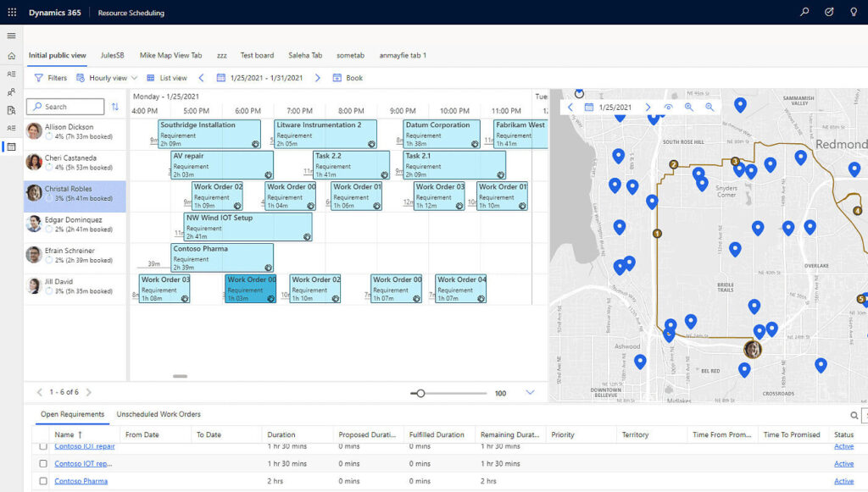Go to previous day on the map

(570, 108)
